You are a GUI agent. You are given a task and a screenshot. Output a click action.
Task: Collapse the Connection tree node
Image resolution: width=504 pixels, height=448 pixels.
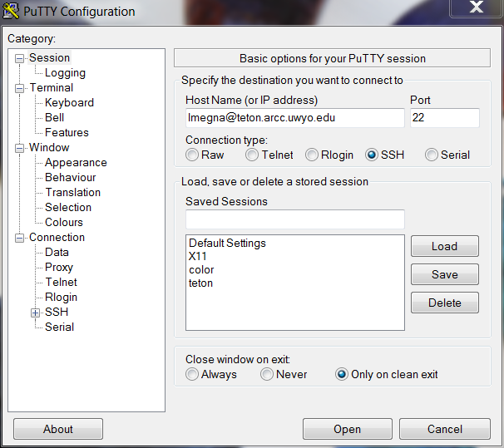(19, 238)
